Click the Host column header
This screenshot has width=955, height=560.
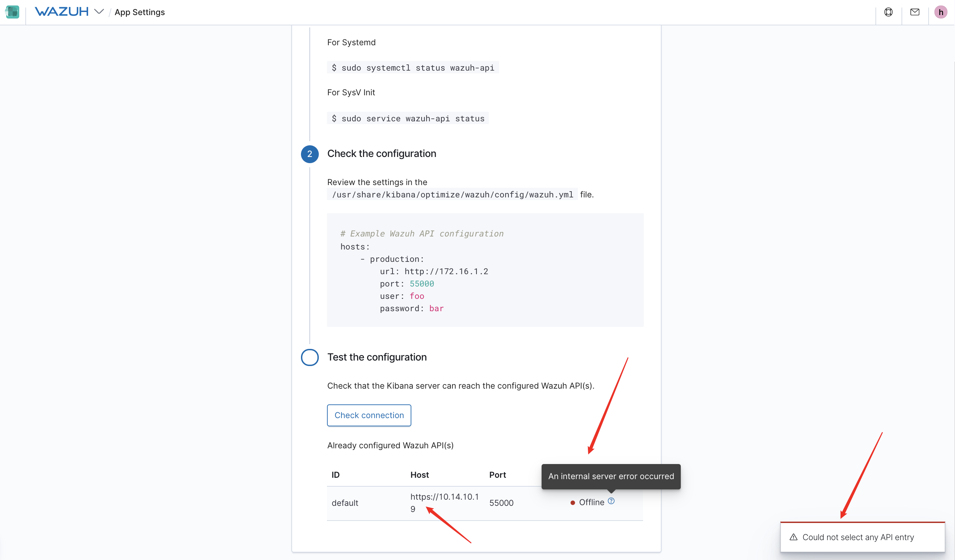point(419,474)
